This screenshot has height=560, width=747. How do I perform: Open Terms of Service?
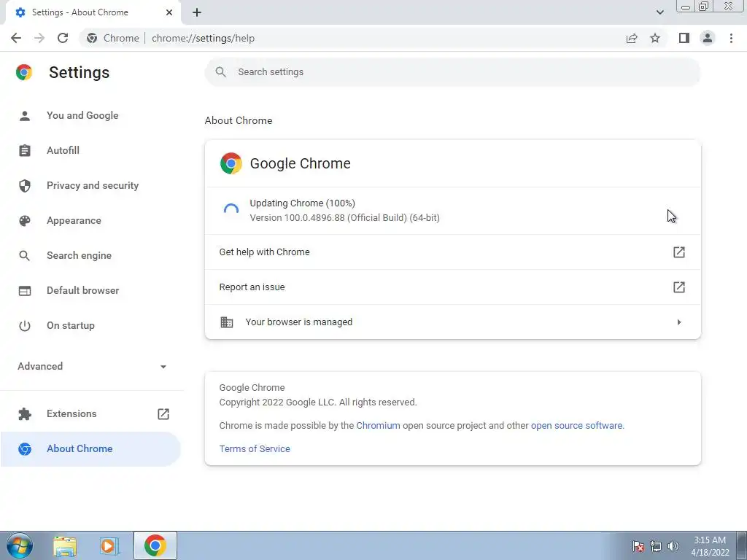255,448
